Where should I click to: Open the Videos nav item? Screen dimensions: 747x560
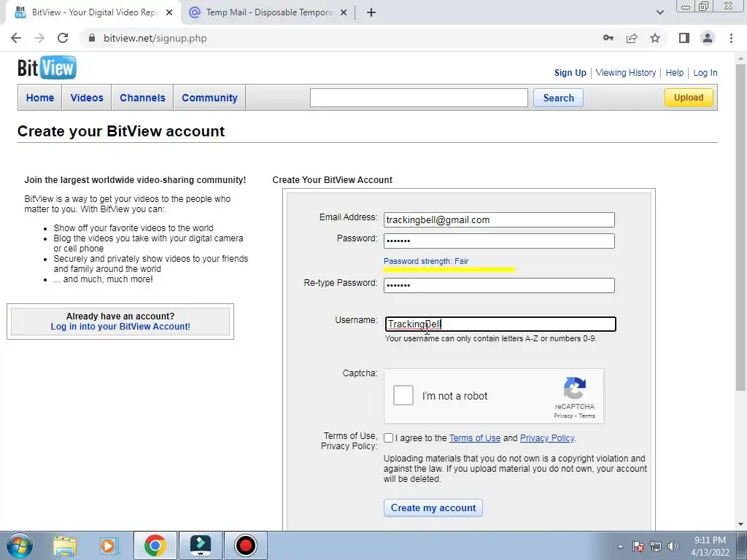[x=87, y=98]
